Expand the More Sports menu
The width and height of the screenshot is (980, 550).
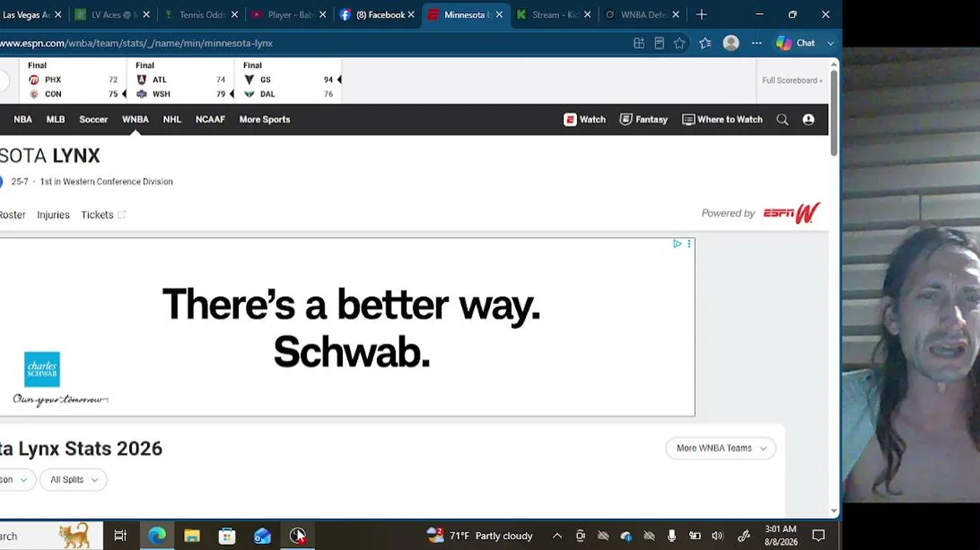click(265, 119)
